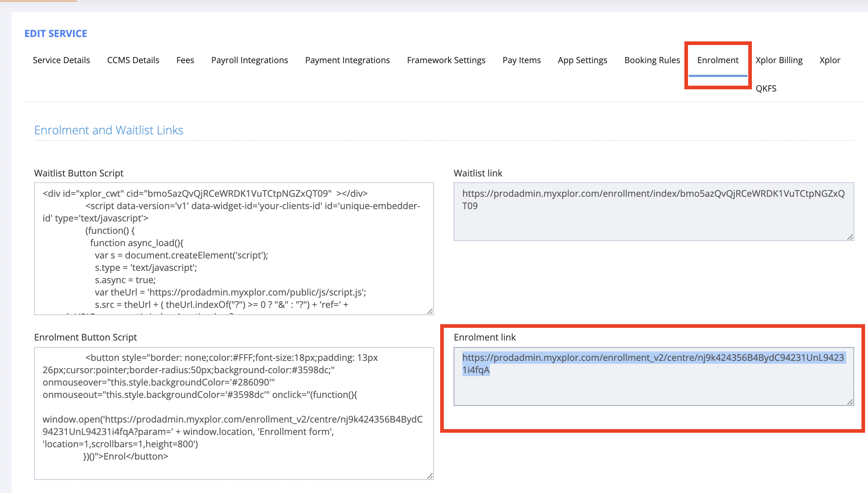
Task: Open Framework Settings tab
Action: click(x=446, y=60)
